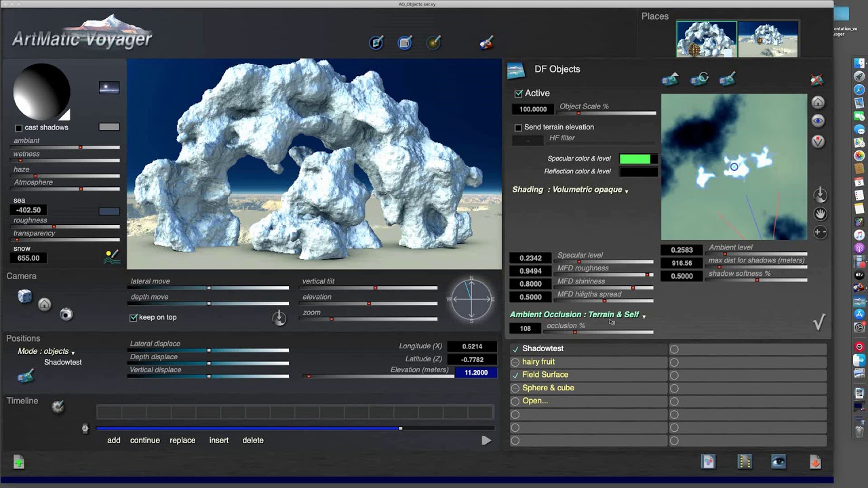This screenshot has width=868, height=488.
Task: Click the green new document icon at bottom left
Action: (x=19, y=463)
